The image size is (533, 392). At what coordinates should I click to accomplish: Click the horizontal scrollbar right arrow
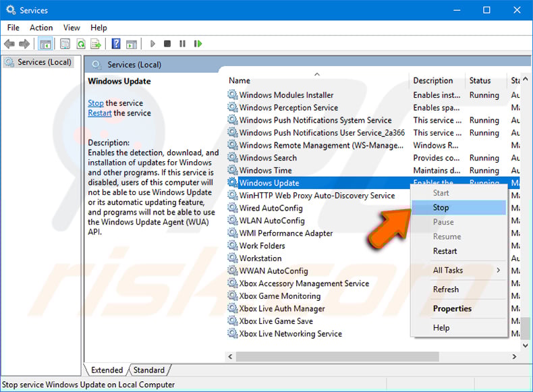point(514,357)
